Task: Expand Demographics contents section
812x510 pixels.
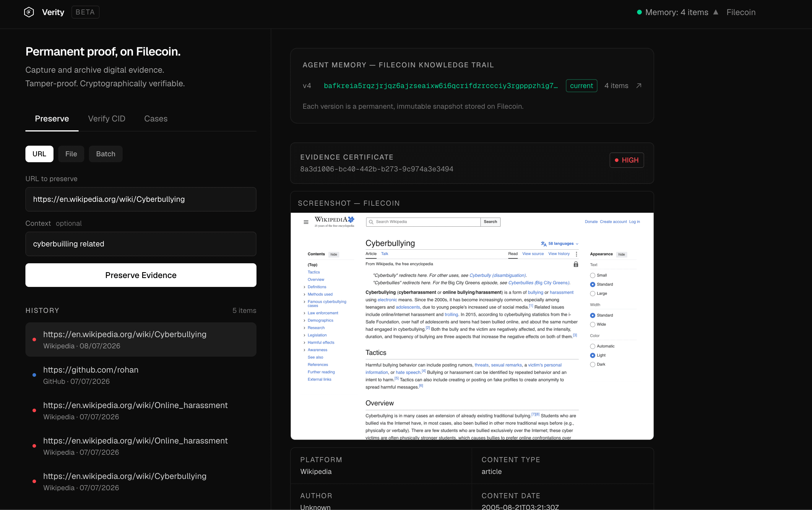Action: tap(304, 321)
